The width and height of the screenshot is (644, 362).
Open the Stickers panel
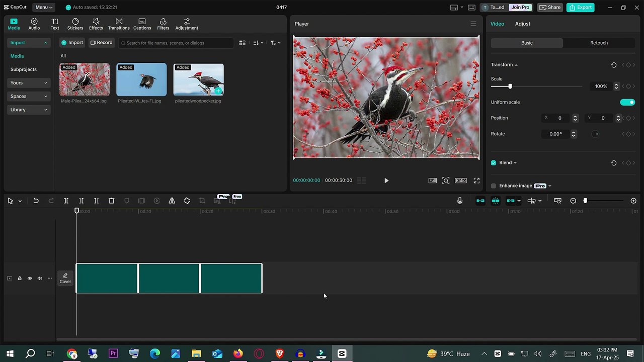tap(75, 24)
